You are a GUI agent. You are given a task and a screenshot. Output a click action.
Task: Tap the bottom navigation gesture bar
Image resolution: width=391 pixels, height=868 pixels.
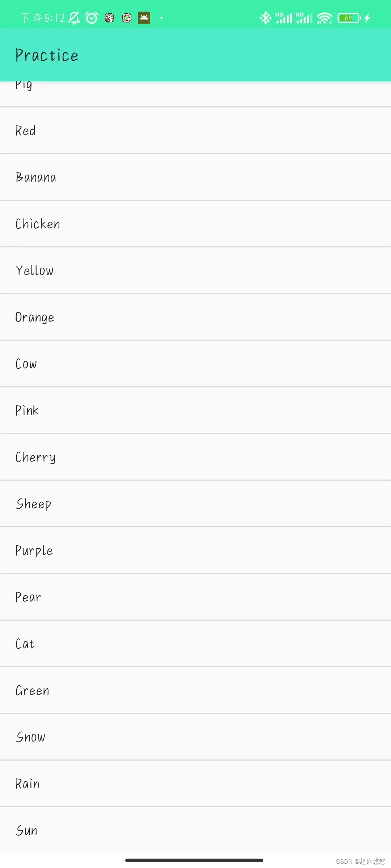point(194,860)
